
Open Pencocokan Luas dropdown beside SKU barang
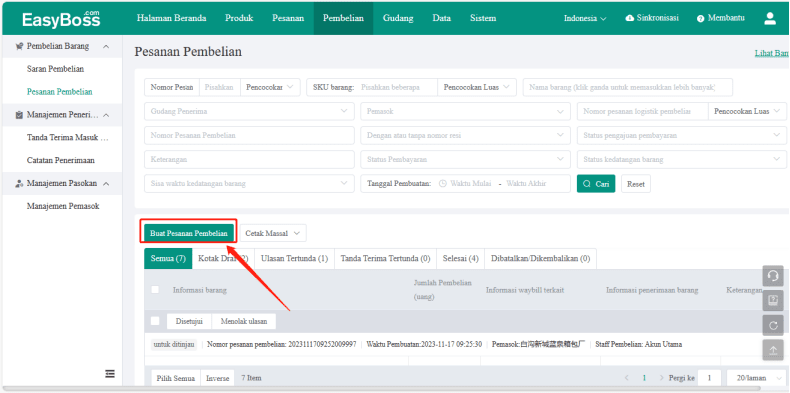tap(477, 87)
